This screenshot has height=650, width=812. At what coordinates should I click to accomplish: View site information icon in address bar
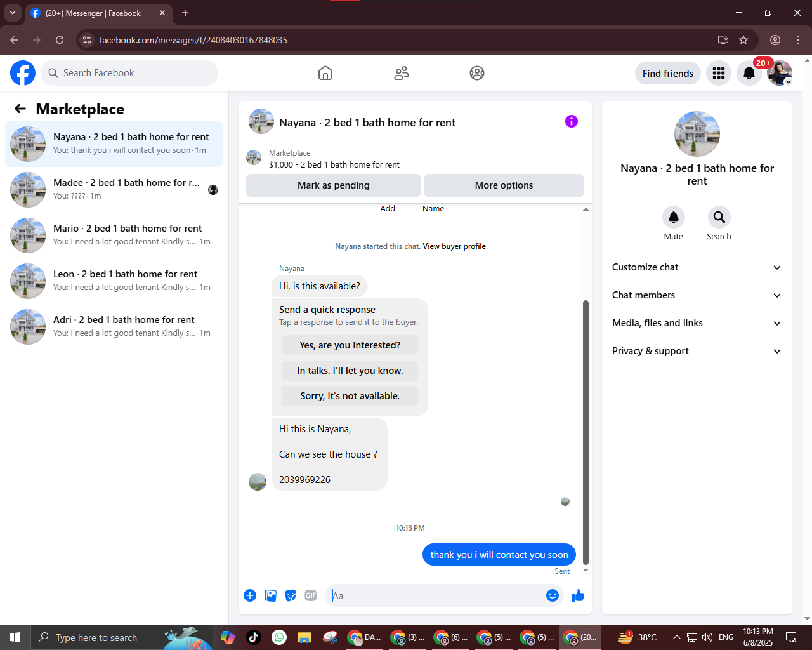click(x=87, y=40)
